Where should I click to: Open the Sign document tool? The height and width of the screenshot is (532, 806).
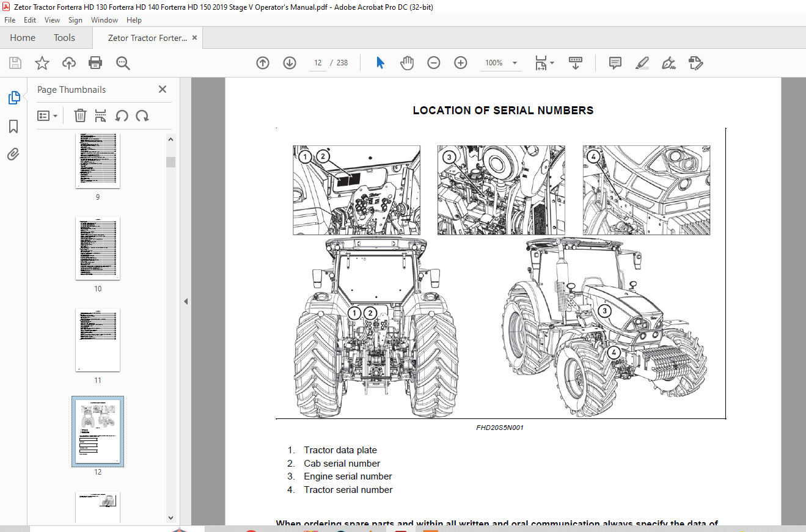coord(669,63)
